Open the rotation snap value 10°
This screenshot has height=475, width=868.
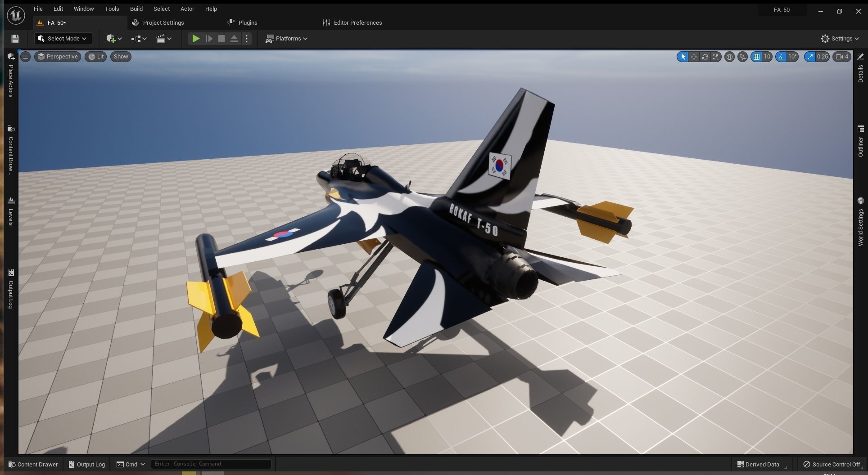point(793,57)
